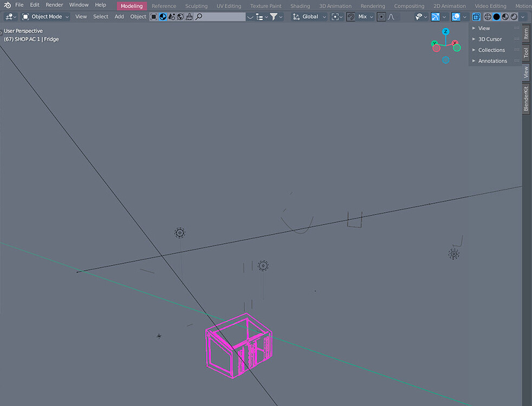532x406 pixels.
Task: Open the Global transform orientation dropdown
Action: (x=309, y=17)
